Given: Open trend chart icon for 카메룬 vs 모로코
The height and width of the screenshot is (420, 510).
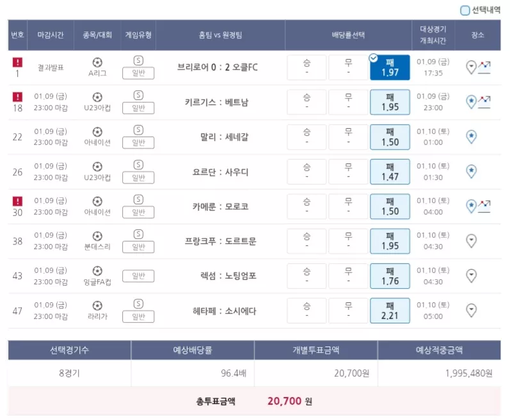Looking at the screenshot, I should tap(484, 206).
